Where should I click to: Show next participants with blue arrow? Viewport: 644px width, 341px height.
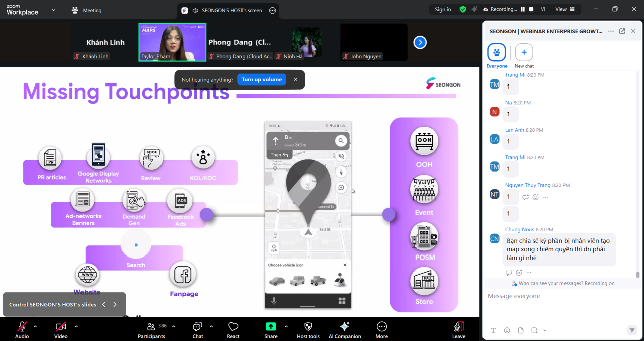click(x=420, y=43)
